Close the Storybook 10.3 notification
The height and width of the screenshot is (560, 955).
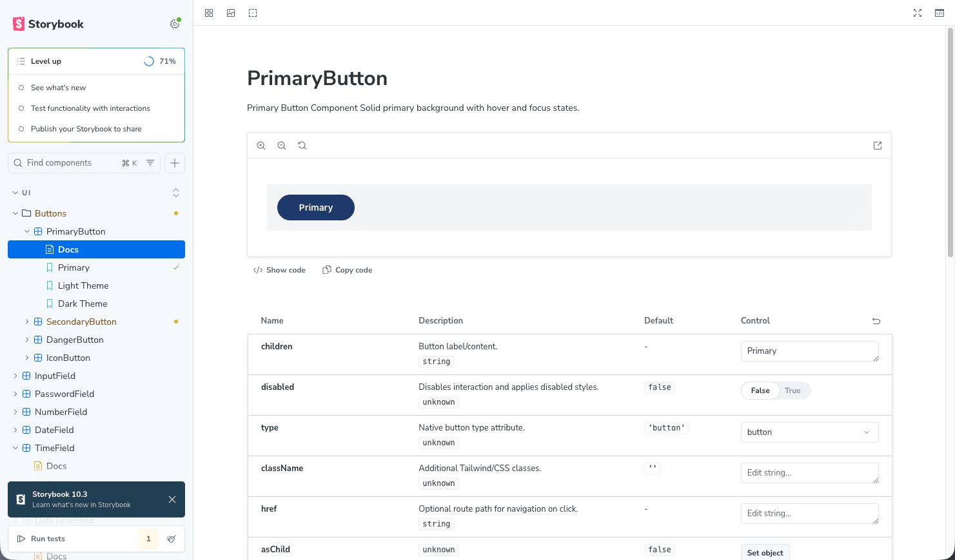(x=172, y=499)
